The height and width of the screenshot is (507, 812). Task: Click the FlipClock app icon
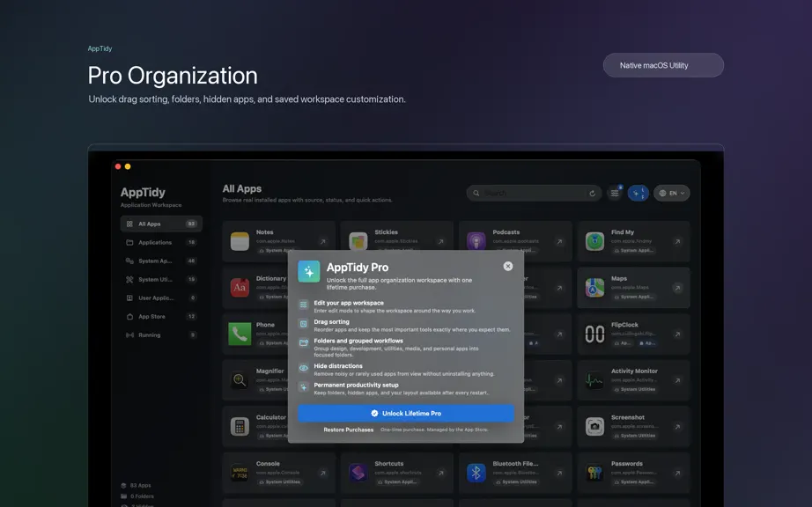click(x=594, y=334)
